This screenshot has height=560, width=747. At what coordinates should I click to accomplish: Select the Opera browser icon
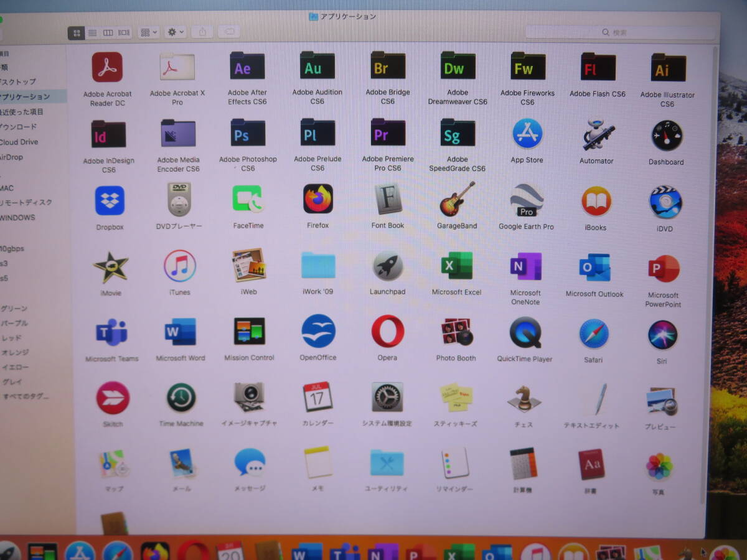point(388,331)
